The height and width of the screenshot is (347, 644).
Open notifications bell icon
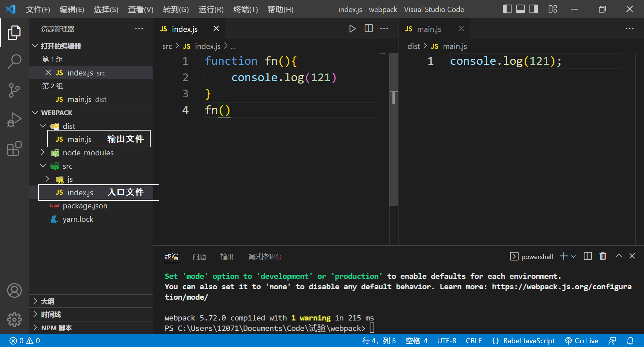630,341
